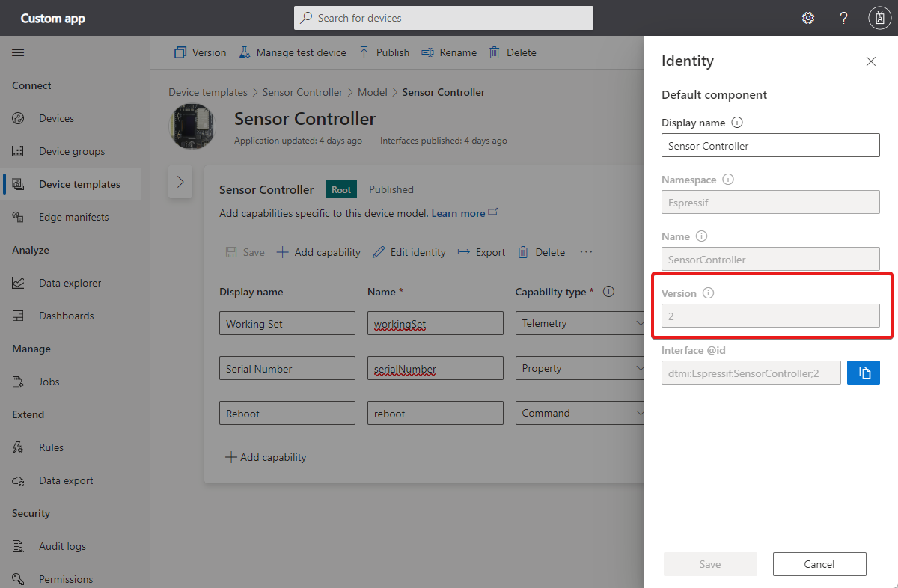Screen dimensions: 898x588
Task: Click the Capability type info icon
Action: pos(609,292)
